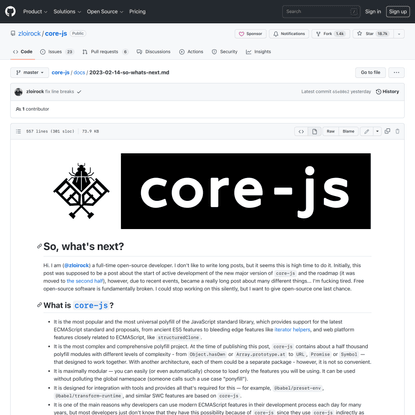Copy anchor link for 'What is core-js?' heading
Viewport: 415px width, 415px height.
[39, 305]
